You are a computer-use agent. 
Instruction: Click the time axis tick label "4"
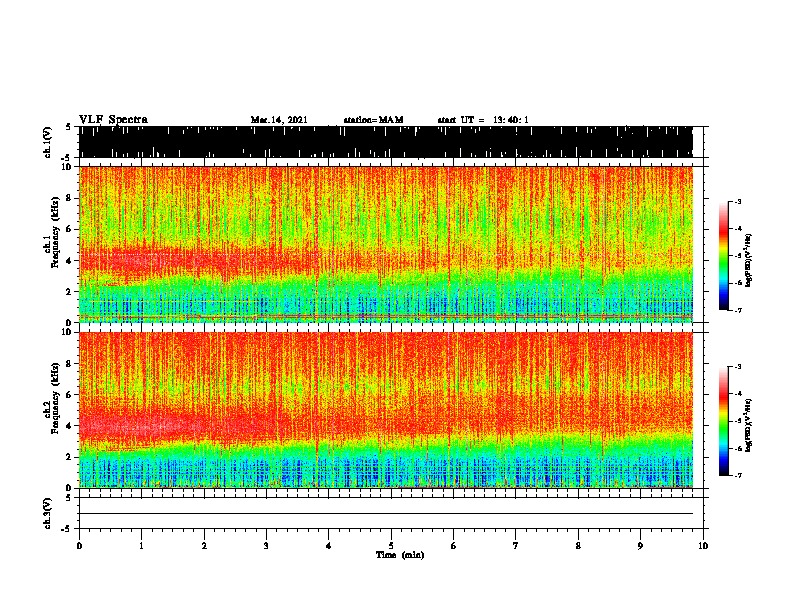[x=328, y=546]
